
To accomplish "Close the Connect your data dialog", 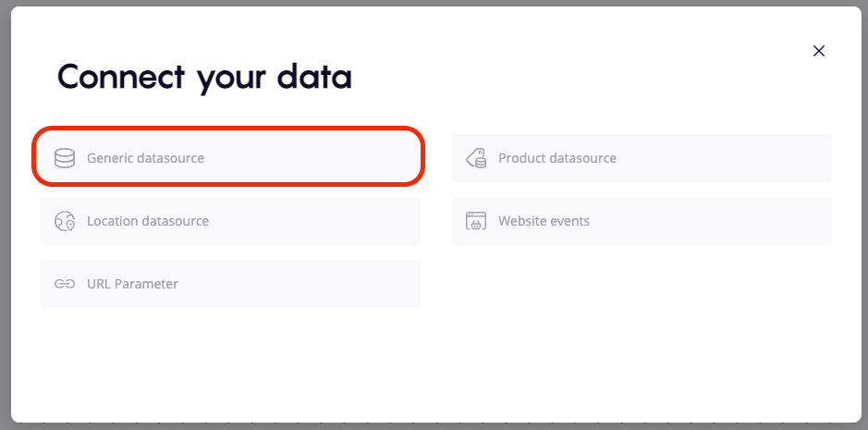I will (818, 51).
